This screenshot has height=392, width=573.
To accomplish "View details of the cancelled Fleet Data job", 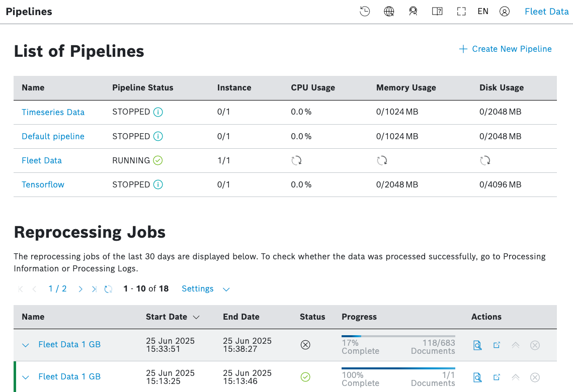I will coord(477,345).
